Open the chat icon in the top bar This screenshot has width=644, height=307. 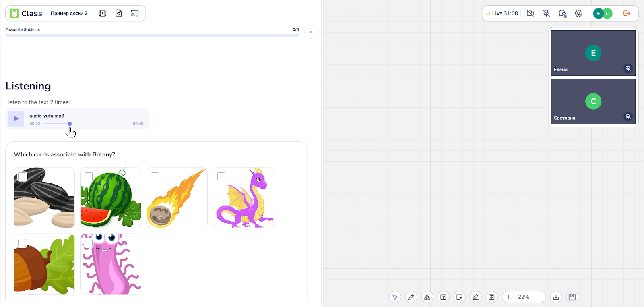point(562,13)
